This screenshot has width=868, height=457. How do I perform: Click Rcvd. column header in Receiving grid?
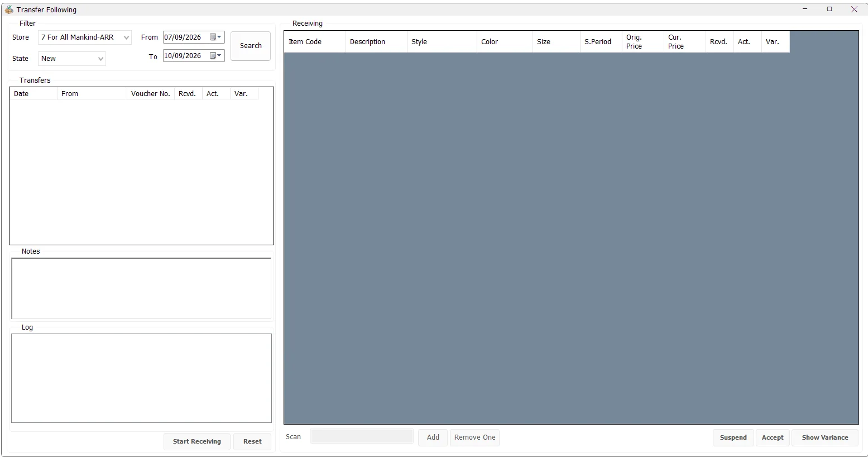pyautogui.click(x=720, y=42)
